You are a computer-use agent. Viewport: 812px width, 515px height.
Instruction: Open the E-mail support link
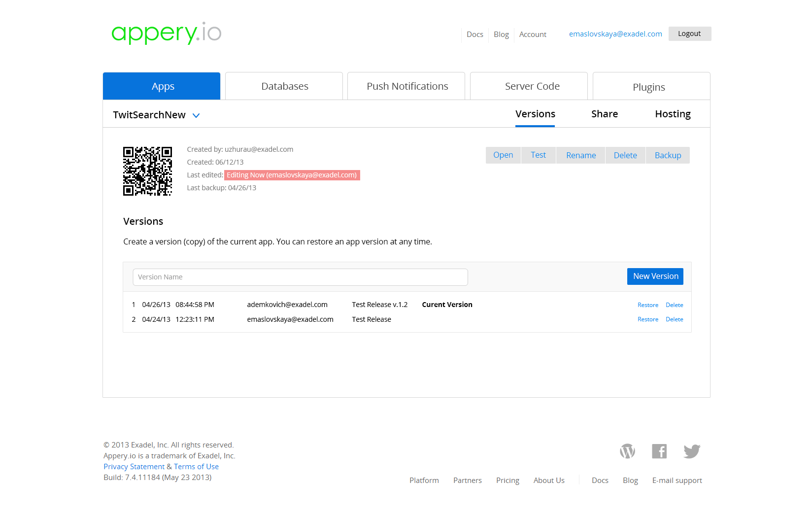point(677,481)
